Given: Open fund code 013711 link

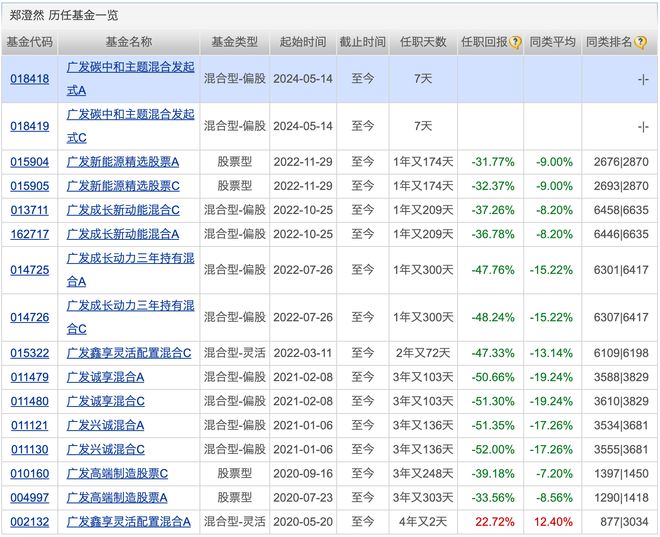Looking at the screenshot, I should click(29, 210).
